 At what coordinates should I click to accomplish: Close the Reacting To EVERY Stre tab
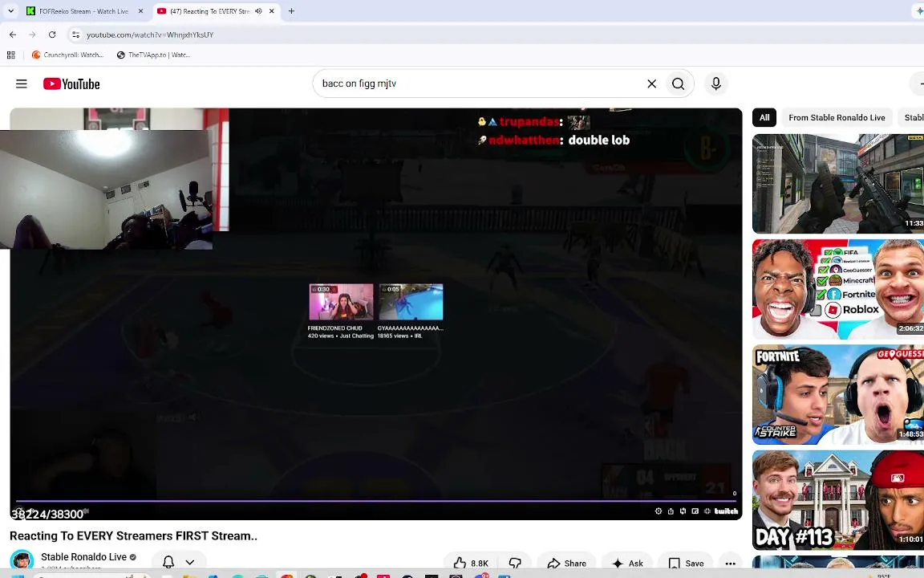click(x=272, y=11)
